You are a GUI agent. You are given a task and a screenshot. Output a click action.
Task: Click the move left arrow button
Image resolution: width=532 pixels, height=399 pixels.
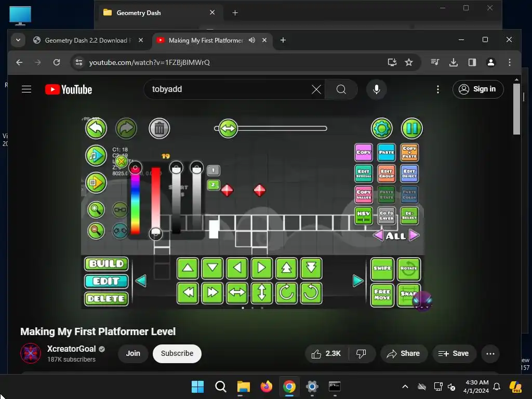click(237, 268)
